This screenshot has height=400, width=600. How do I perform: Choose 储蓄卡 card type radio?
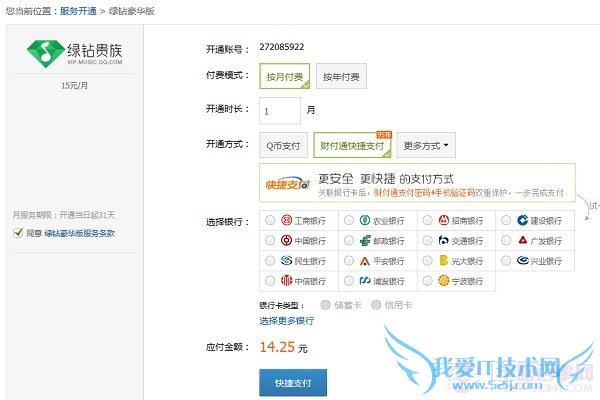click(x=325, y=305)
